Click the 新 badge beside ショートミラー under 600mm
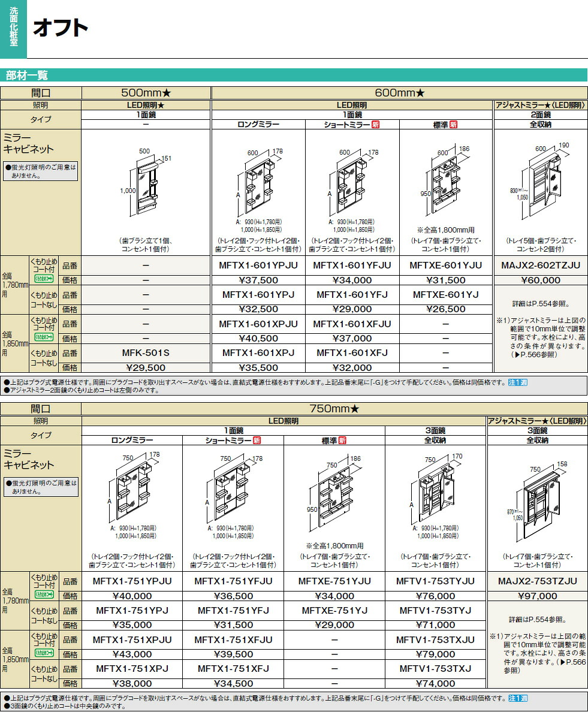 point(375,125)
